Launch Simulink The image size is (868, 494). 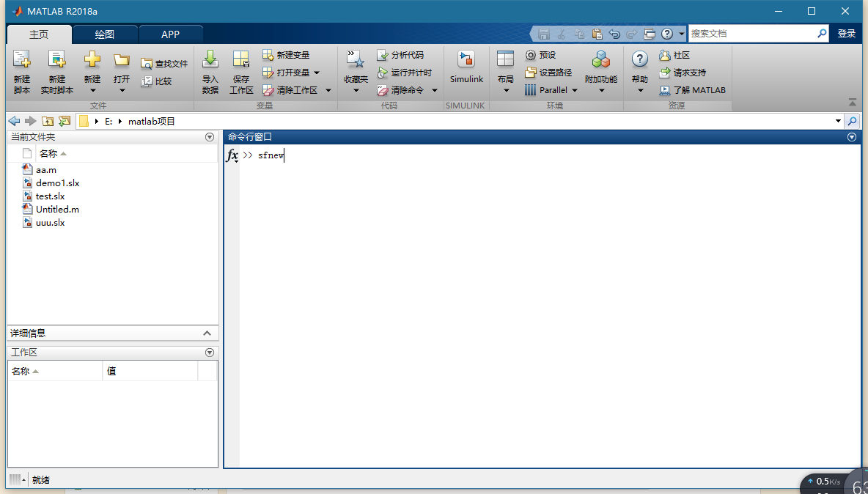467,67
